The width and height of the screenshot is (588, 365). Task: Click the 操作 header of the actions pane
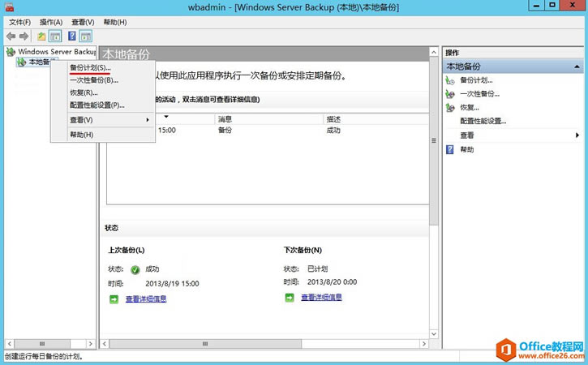pos(453,53)
